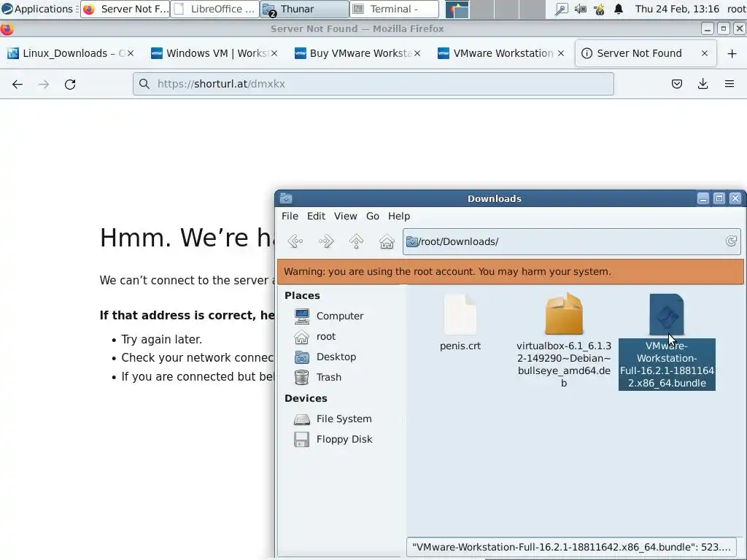Image resolution: width=747 pixels, height=560 pixels.
Task: Go back in Thunar navigation toolbar
Action: [295, 241]
